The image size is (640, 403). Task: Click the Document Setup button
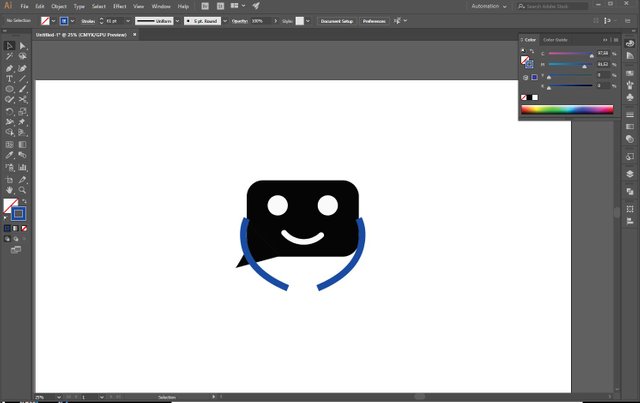click(x=337, y=20)
